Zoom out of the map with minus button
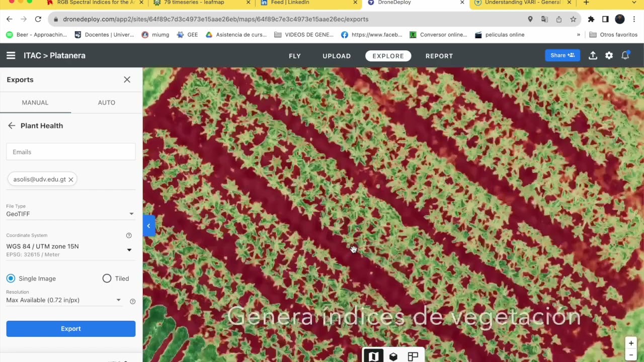 click(631, 355)
